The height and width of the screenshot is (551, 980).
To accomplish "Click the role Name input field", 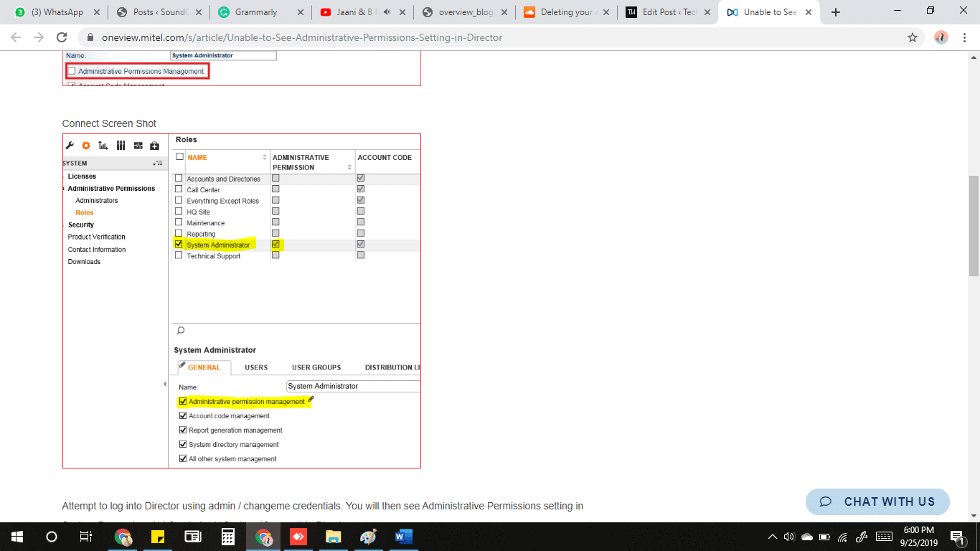I will coord(353,386).
